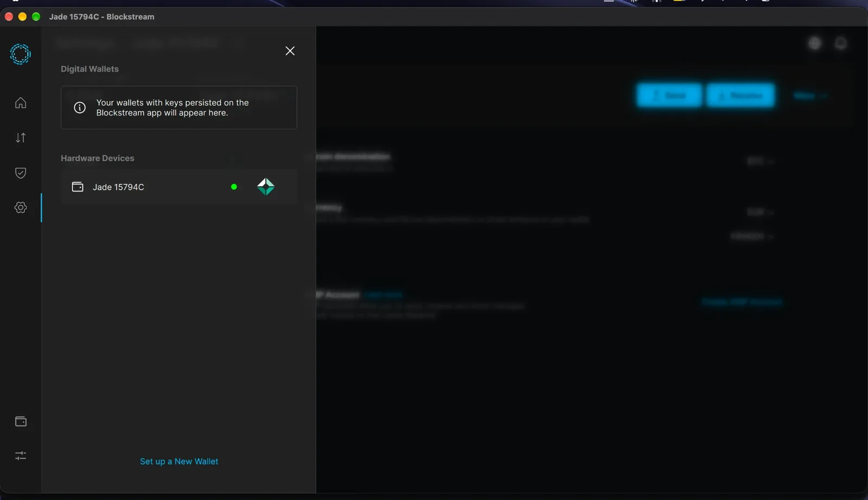
Task: Open the app preferences sliders icon
Action: 21,456
